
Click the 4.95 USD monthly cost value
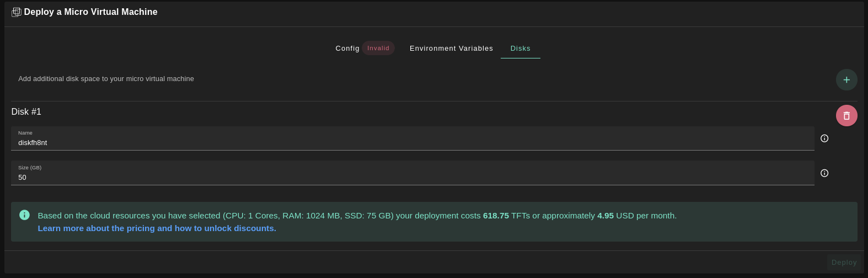(605, 216)
